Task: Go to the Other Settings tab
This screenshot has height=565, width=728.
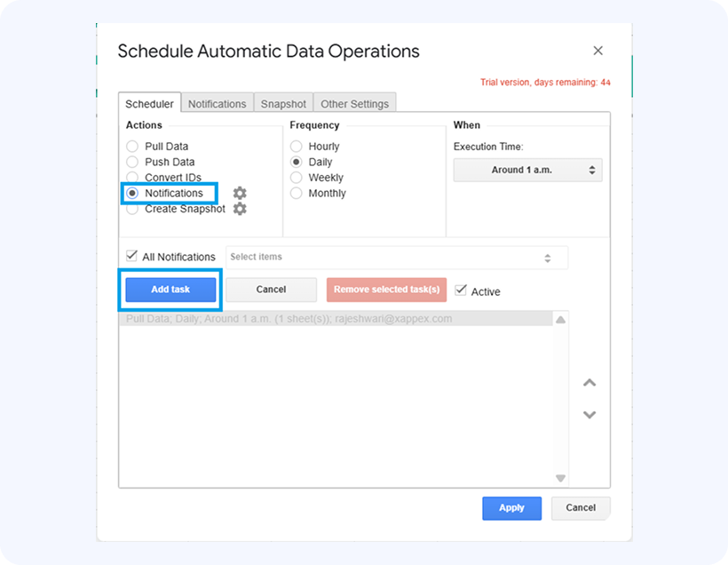Action: pos(354,104)
